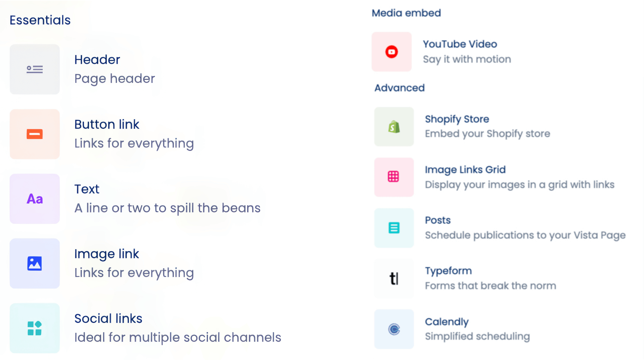Click the Header block icon
The height and width of the screenshot is (360, 644).
tap(35, 69)
